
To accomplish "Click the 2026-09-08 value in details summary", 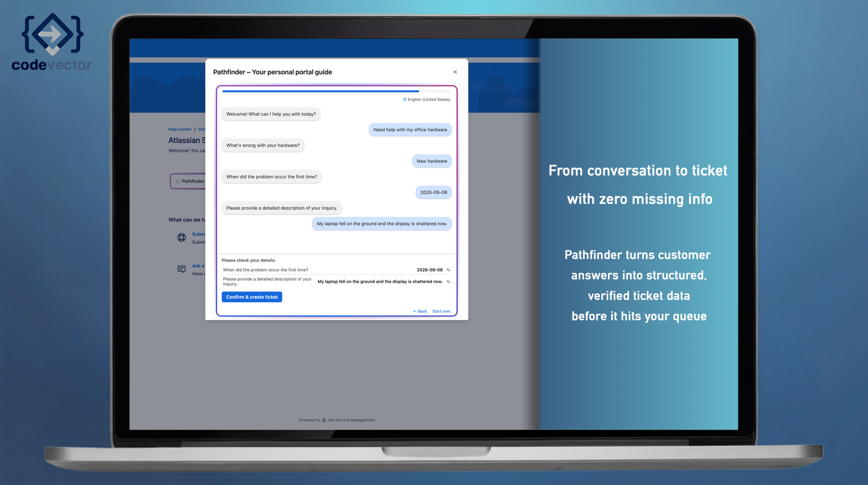I will pyautogui.click(x=430, y=270).
